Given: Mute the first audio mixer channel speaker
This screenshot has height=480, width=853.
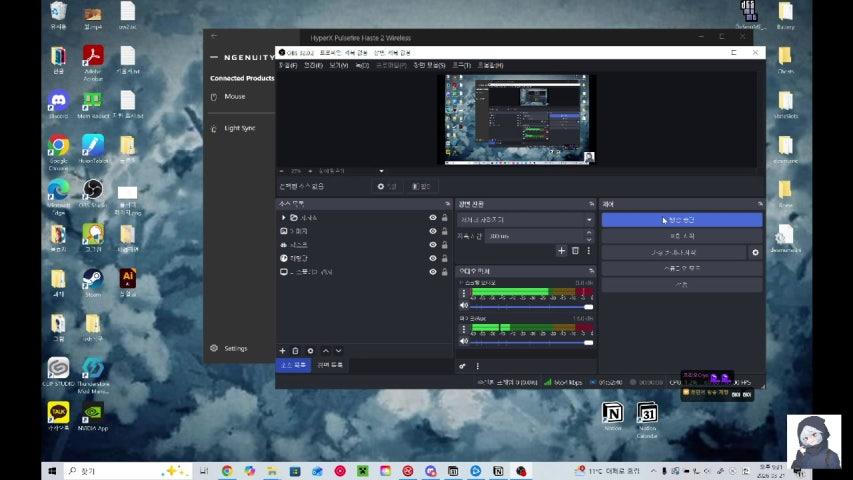Looking at the screenshot, I should point(464,306).
